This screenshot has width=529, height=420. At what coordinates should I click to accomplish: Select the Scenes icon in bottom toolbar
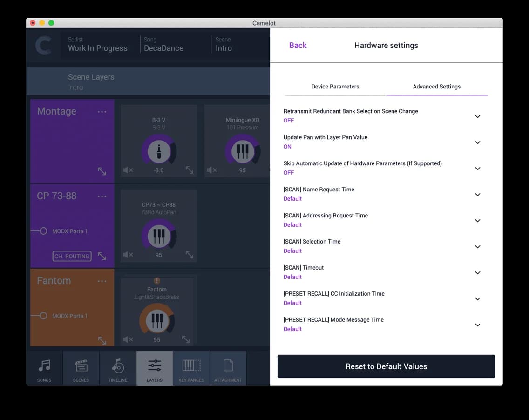pyautogui.click(x=81, y=368)
